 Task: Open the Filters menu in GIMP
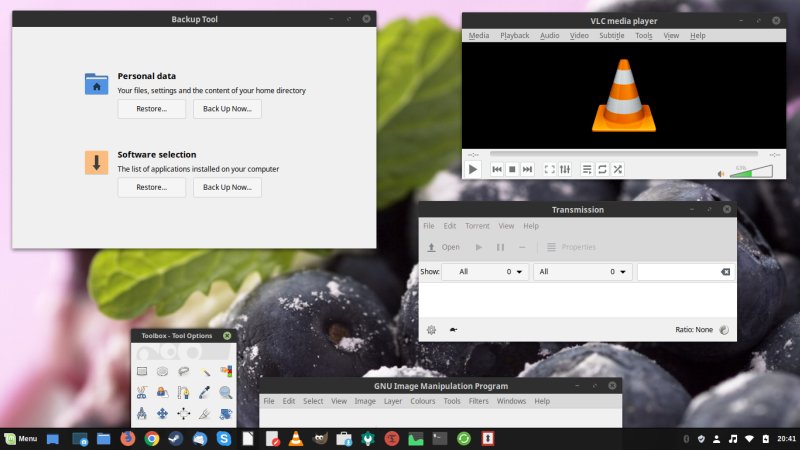click(478, 401)
